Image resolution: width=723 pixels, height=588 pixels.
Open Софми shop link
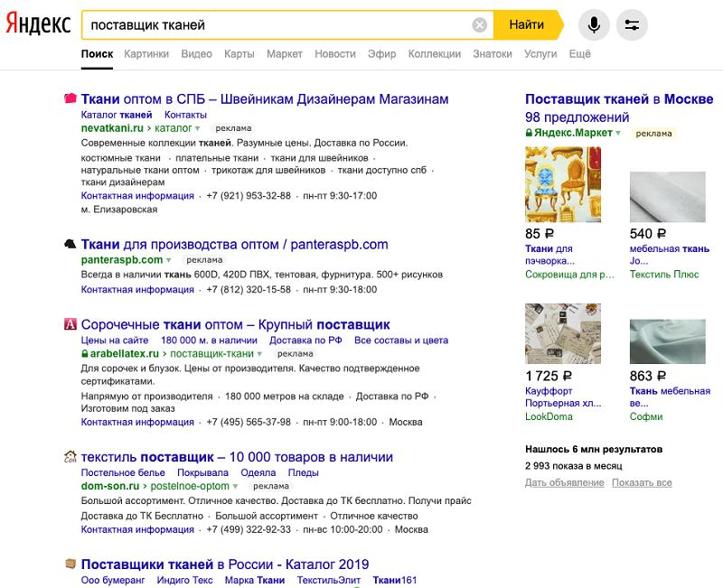tap(646, 416)
